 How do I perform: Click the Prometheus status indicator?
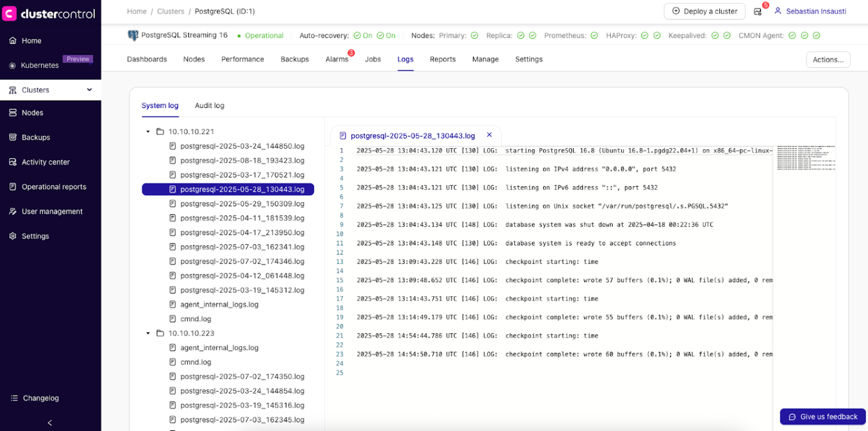point(594,35)
